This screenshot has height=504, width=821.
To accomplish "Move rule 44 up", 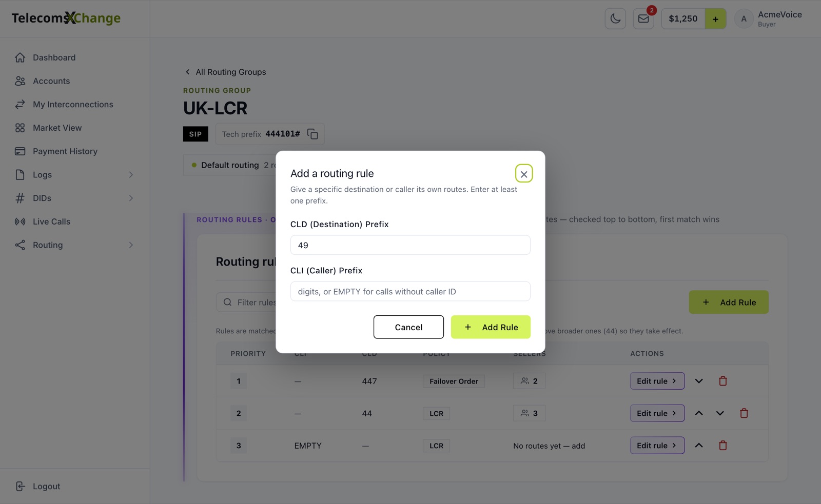I will point(699,413).
